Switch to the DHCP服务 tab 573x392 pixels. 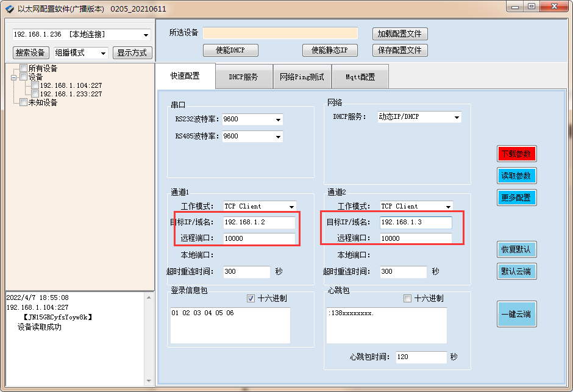click(243, 77)
